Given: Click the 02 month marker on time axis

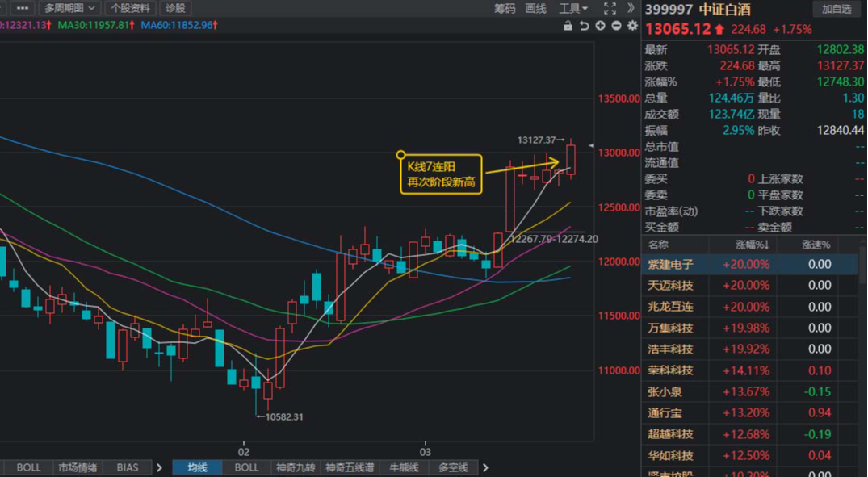Looking at the screenshot, I should pos(244,452).
